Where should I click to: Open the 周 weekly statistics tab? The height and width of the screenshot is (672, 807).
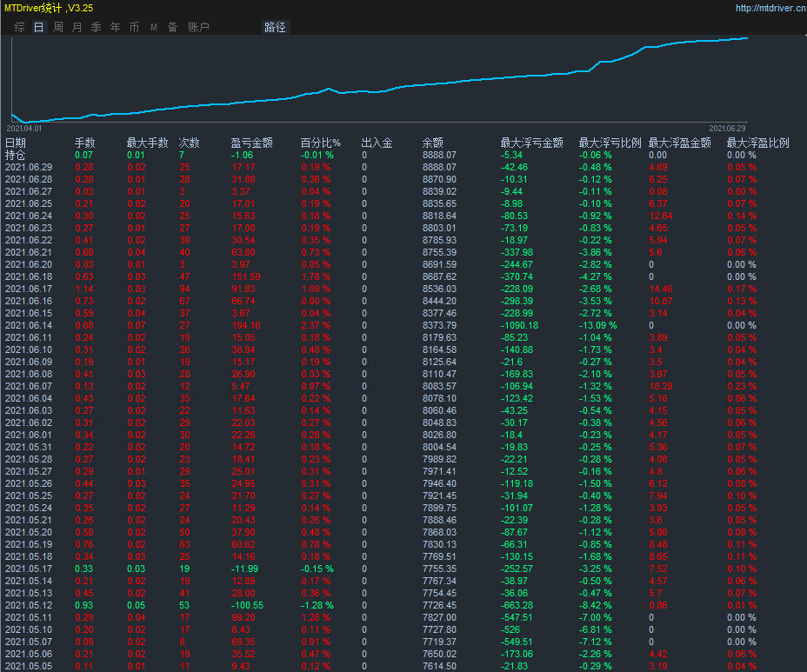click(x=57, y=27)
